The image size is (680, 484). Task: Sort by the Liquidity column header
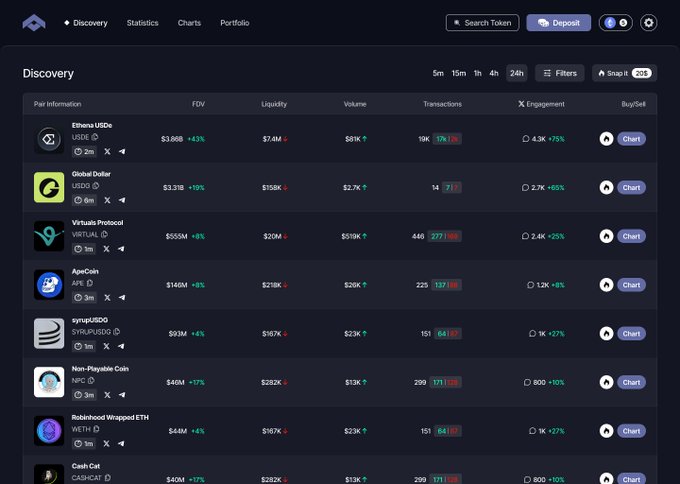click(274, 104)
